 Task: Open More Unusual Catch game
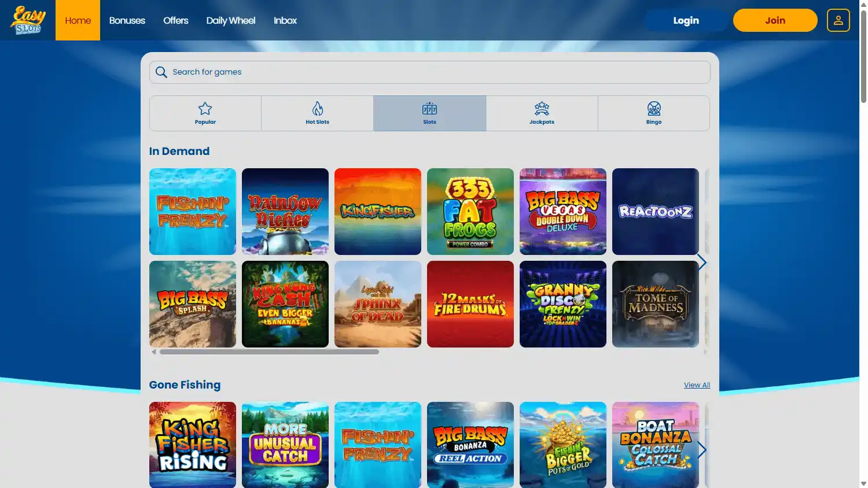click(x=285, y=445)
